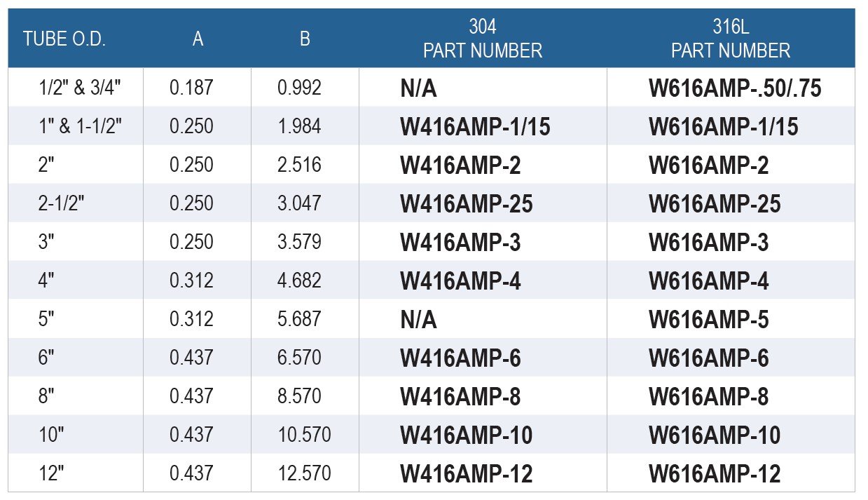The image size is (868, 500).
Task: Choose part W616AMP-4
Action: [709, 281]
